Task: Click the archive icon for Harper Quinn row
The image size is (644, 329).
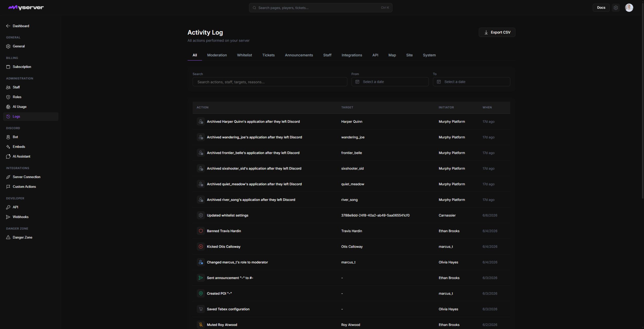Action: [x=201, y=121]
